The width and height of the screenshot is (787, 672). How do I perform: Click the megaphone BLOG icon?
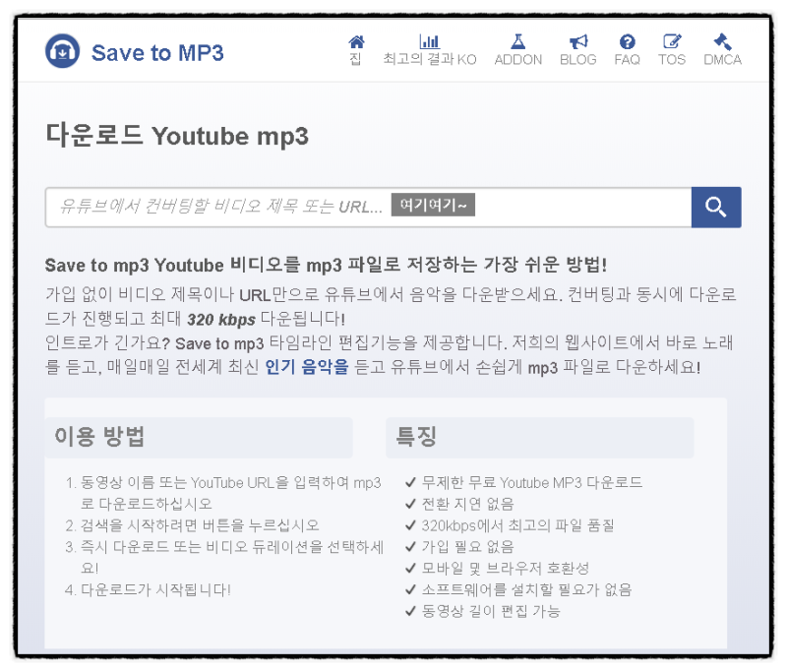point(578,41)
